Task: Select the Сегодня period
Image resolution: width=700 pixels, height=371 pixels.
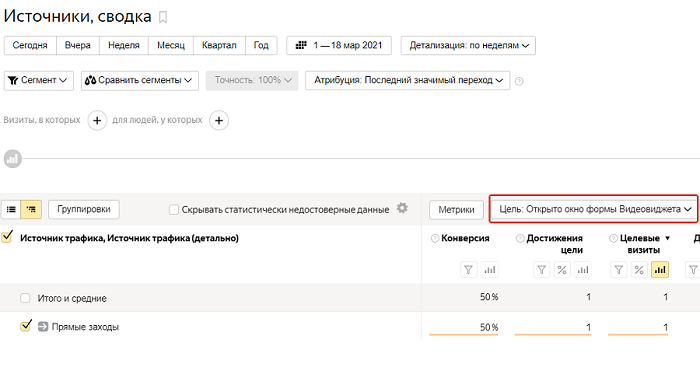Action: click(x=30, y=46)
